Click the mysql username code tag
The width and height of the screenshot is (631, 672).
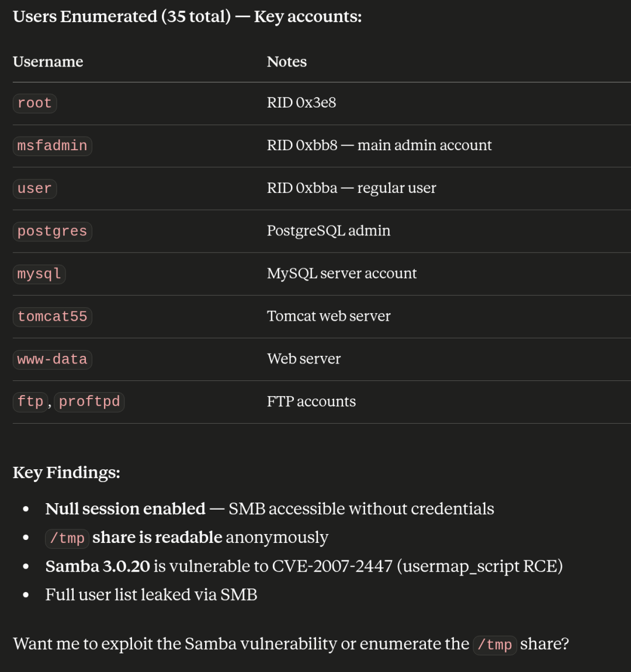pos(39,274)
